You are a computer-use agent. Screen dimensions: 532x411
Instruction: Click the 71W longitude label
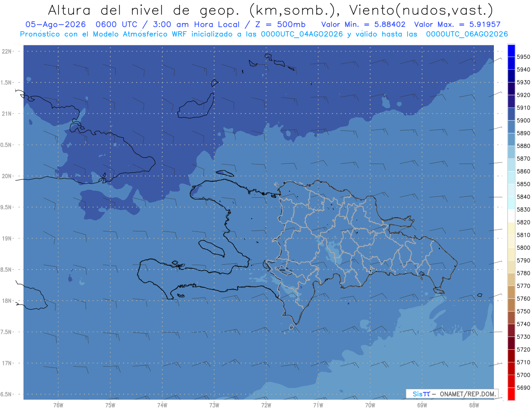[318, 405]
